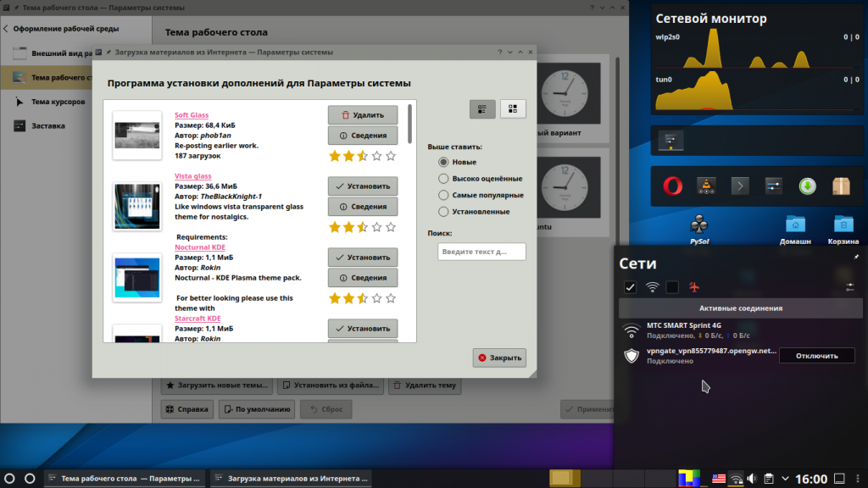Open the cardboard box package icon
This screenshot has width=868, height=488.
pos(841,186)
